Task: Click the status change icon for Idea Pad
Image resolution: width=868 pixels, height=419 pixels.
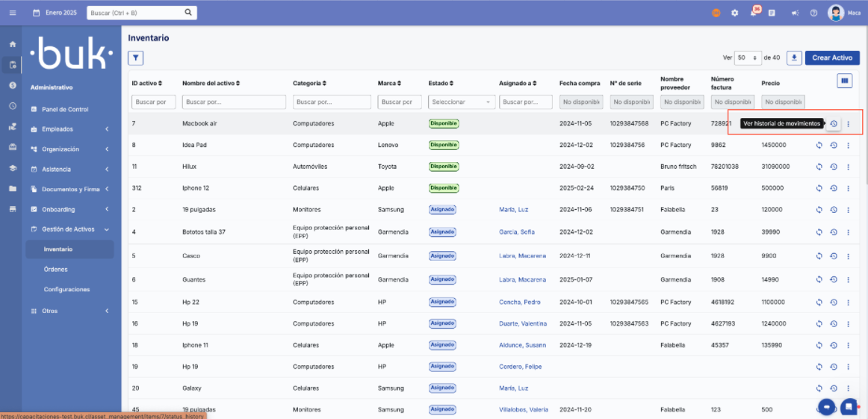Action: point(819,145)
